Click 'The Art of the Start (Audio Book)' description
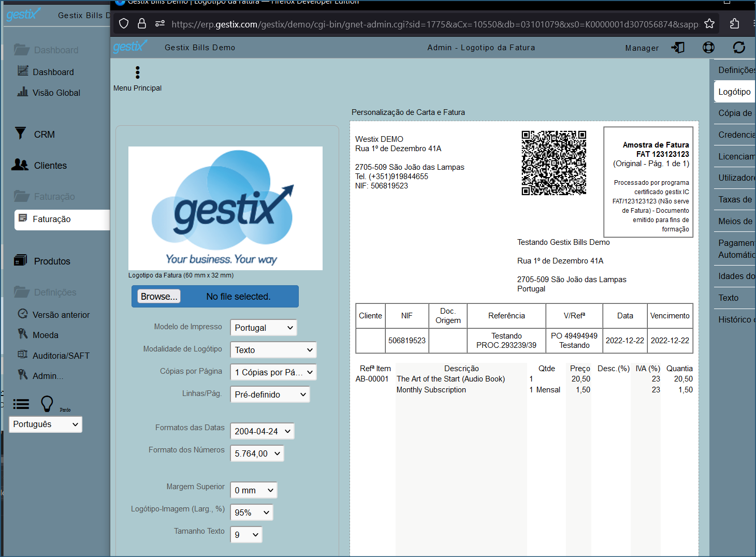The height and width of the screenshot is (557, 756). click(x=450, y=379)
